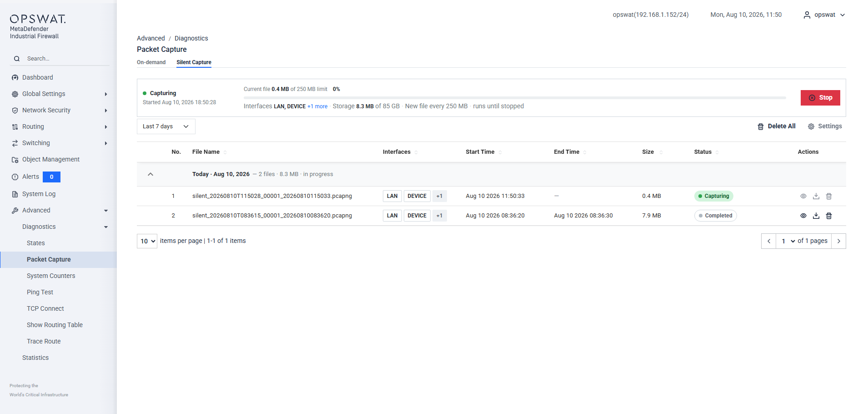This screenshot has height=414, width=868.
Task: Click Delete All button
Action: click(777, 126)
